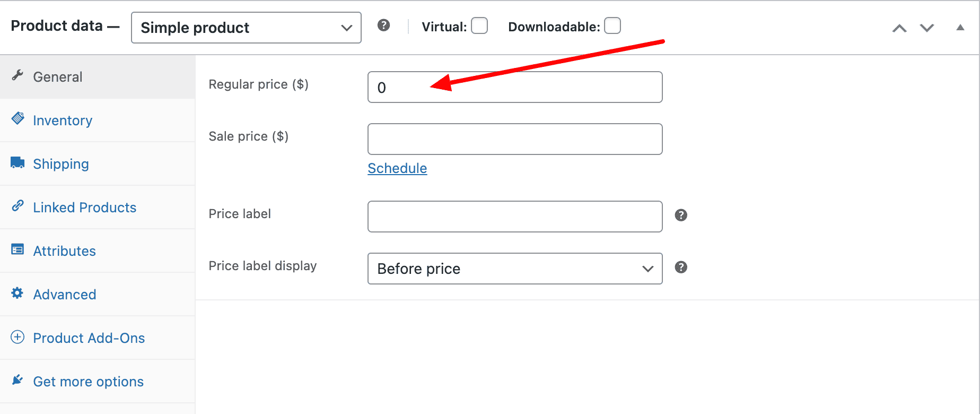The image size is (980, 414).
Task: Click help icon next to product type selector
Action: [384, 25]
